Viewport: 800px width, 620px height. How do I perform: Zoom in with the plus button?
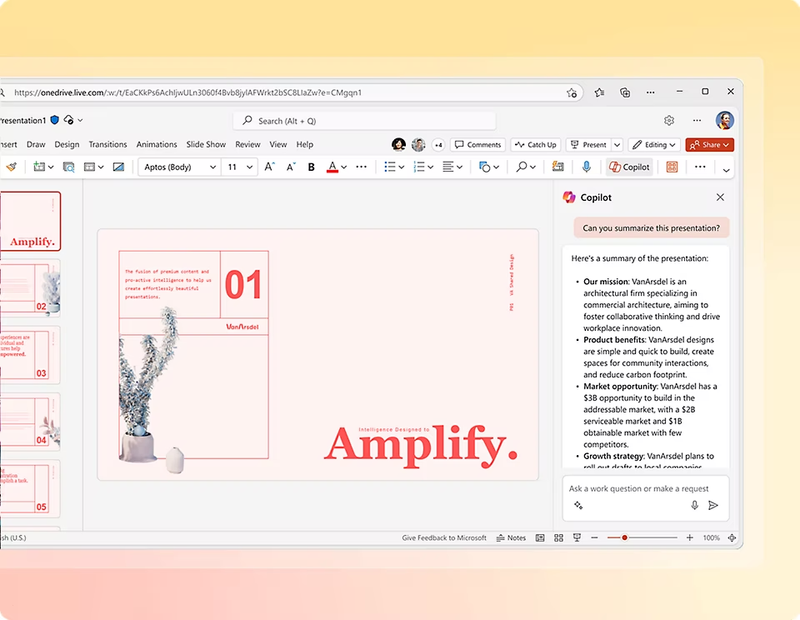[690, 538]
